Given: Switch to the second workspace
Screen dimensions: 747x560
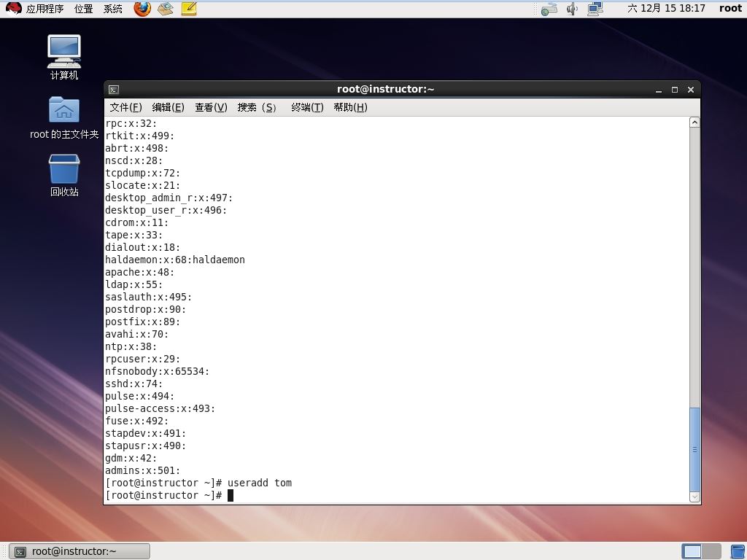Looking at the screenshot, I should [x=712, y=551].
